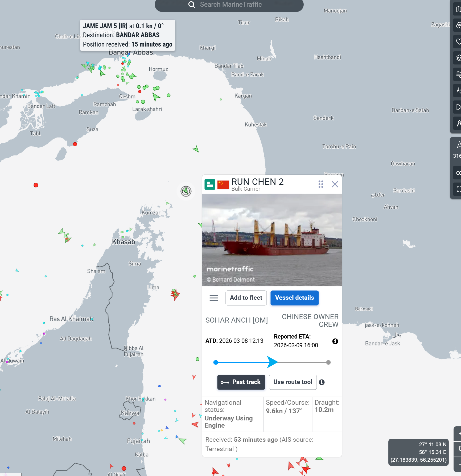Start the playback triangle tool in sidebar
Viewport: 461px width, 476px height.
pyautogui.click(x=458, y=107)
